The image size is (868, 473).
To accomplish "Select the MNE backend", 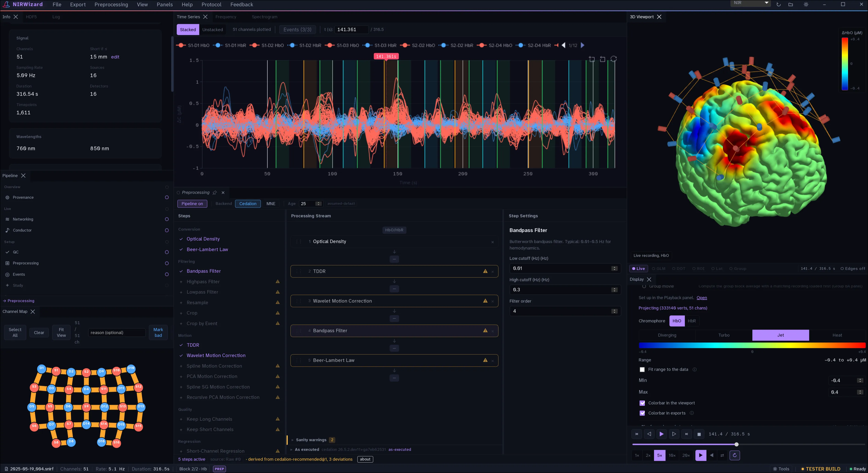I will point(271,203).
